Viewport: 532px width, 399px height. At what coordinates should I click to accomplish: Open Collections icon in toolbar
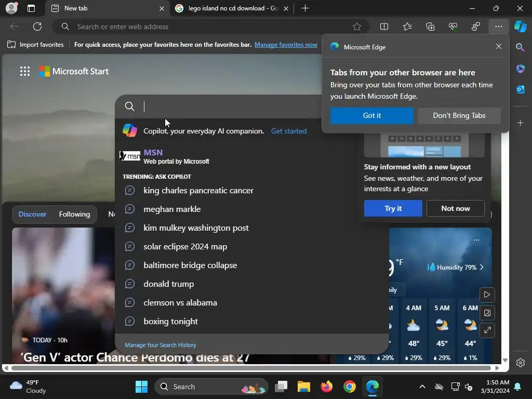430,26
